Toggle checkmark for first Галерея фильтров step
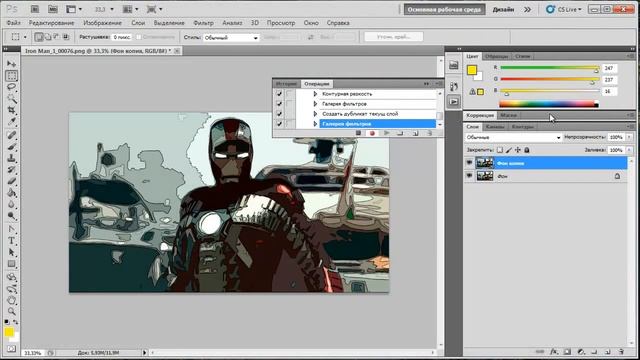The height and width of the screenshot is (360, 640). pos(279,104)
